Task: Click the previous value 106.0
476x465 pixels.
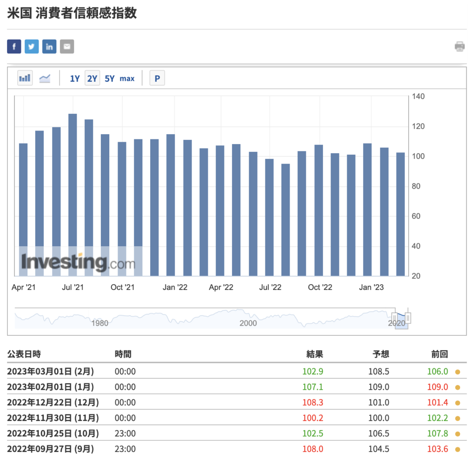Action: pos(437,371)
